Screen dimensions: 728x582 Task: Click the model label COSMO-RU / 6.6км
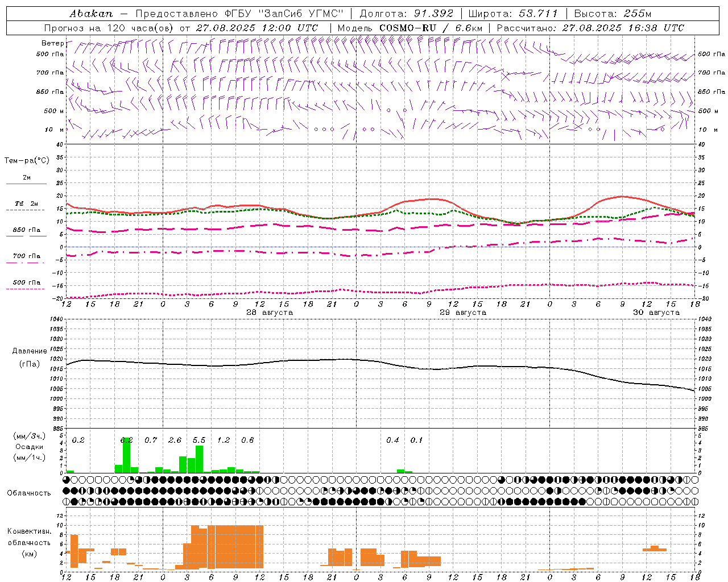coord(431,28)
